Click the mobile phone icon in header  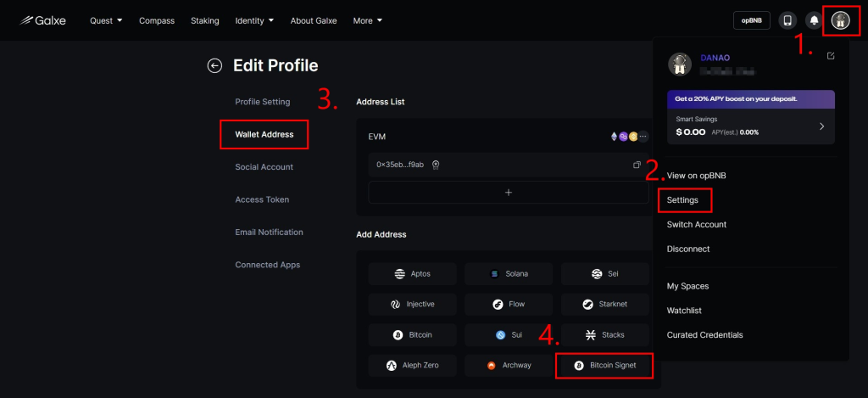click(787, 20)
